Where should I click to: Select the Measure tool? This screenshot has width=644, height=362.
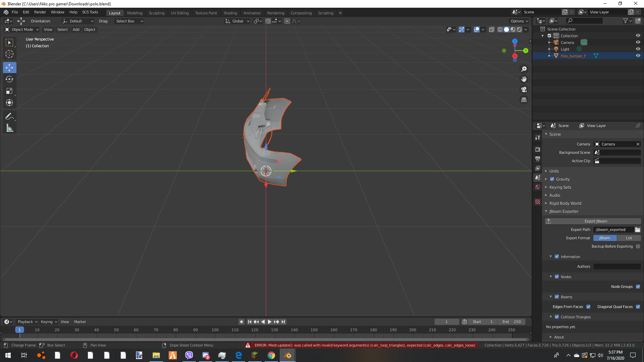9,128
